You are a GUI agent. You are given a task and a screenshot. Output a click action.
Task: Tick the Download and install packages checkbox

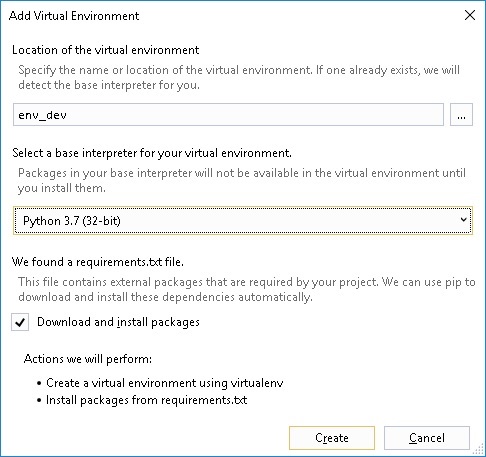pos(20,322)
